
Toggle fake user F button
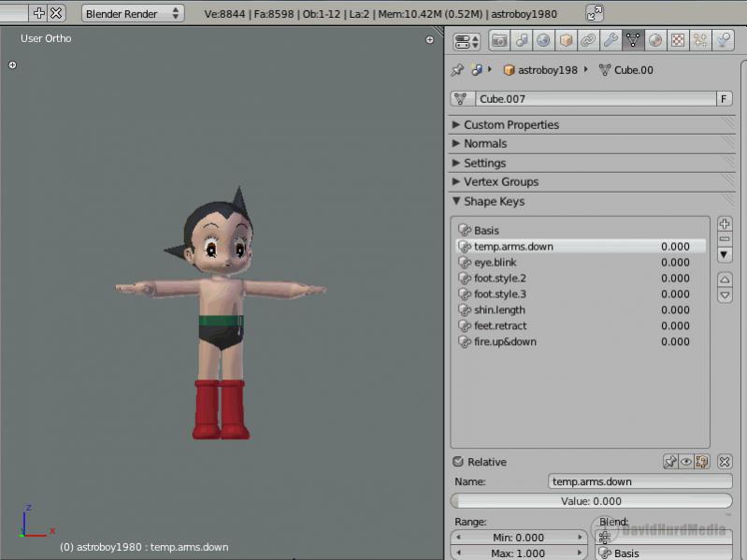click(725, 98)
